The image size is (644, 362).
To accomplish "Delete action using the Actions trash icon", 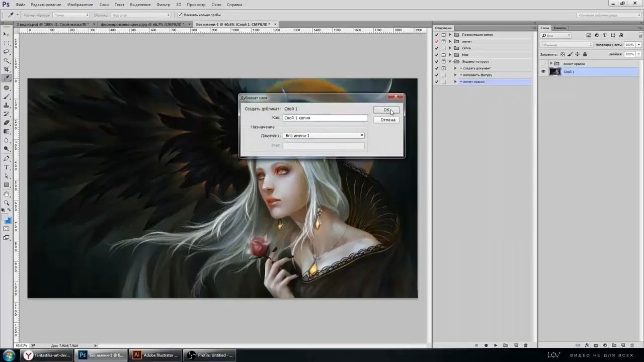I will [x=526, y=345].
